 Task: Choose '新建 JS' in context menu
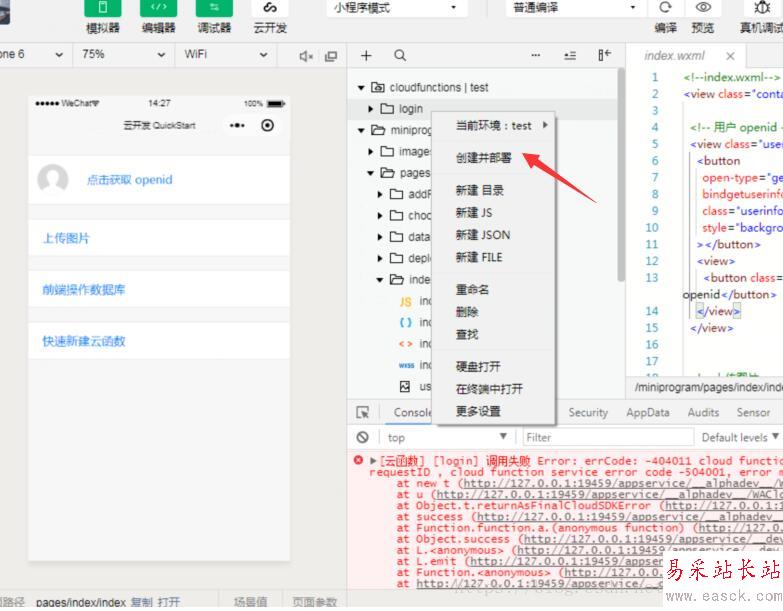[473, 213]
